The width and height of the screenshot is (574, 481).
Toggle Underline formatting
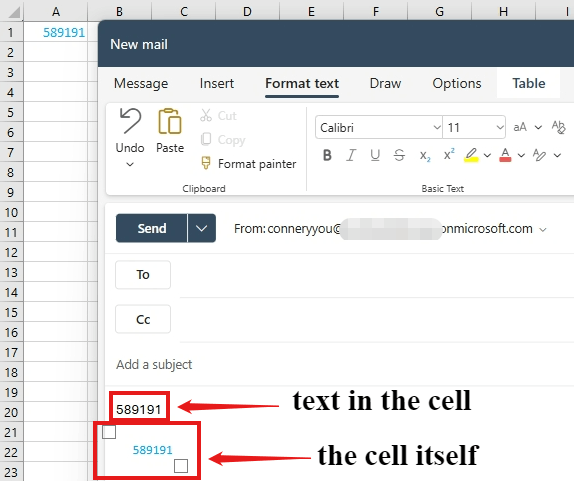click(x=375, y=156)
